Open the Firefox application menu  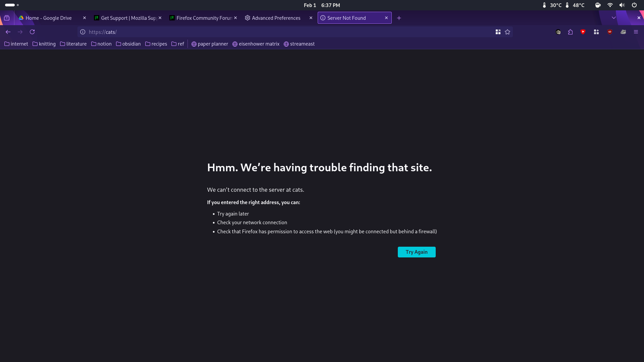[x=636, y=32]
